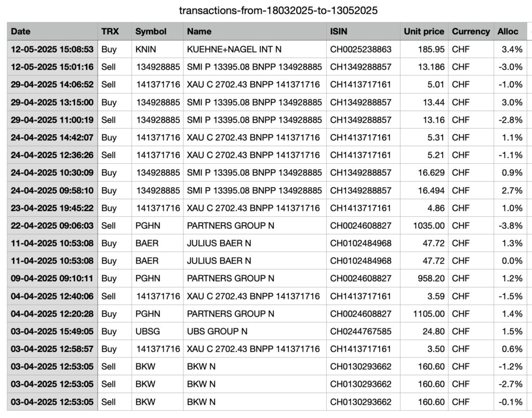The width and height of the screenshot is (532, 418).
Task: Click the 1.3% allocation cell for JULIUS BAER
Action: pos(510,243)
